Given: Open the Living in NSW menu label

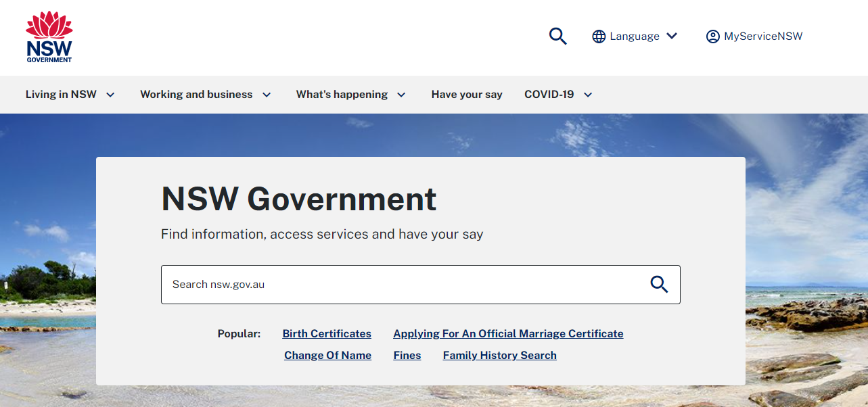Looking at the screenshot, I should coord(61,95).
